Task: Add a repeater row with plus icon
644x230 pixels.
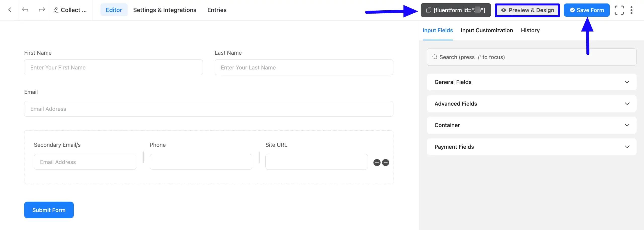Action: click(x=377, y=162)
